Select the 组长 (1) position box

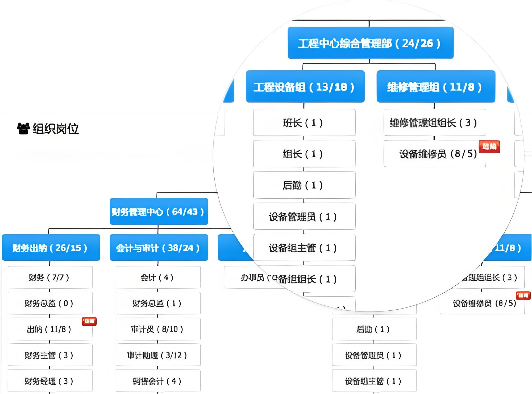305,154
